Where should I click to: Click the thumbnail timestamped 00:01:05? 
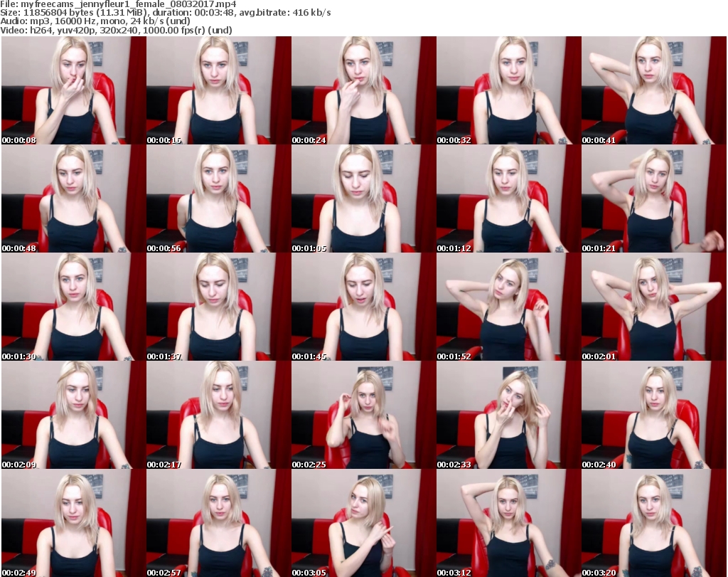click(x=363, y=198)
